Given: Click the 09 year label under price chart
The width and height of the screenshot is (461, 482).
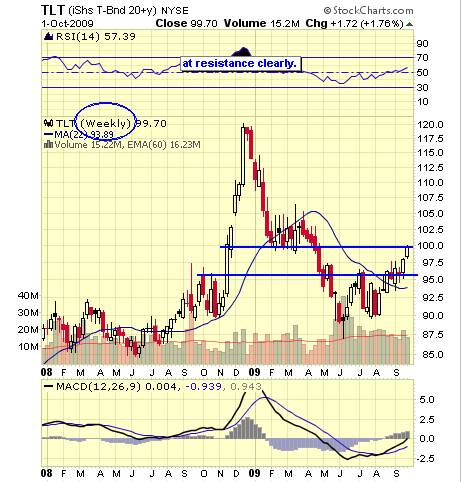Looking at the screenshot, I should (x=255, y=372).
